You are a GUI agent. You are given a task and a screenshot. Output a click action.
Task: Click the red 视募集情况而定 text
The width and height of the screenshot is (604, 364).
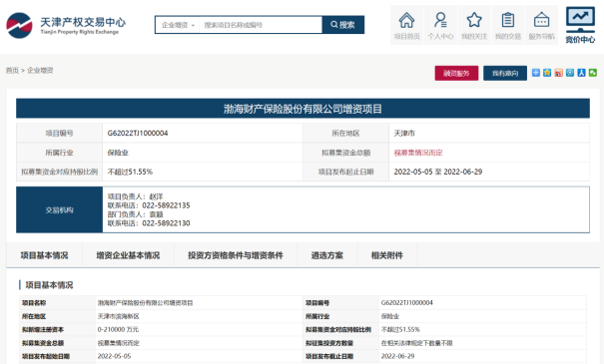[x=418, y=153]
